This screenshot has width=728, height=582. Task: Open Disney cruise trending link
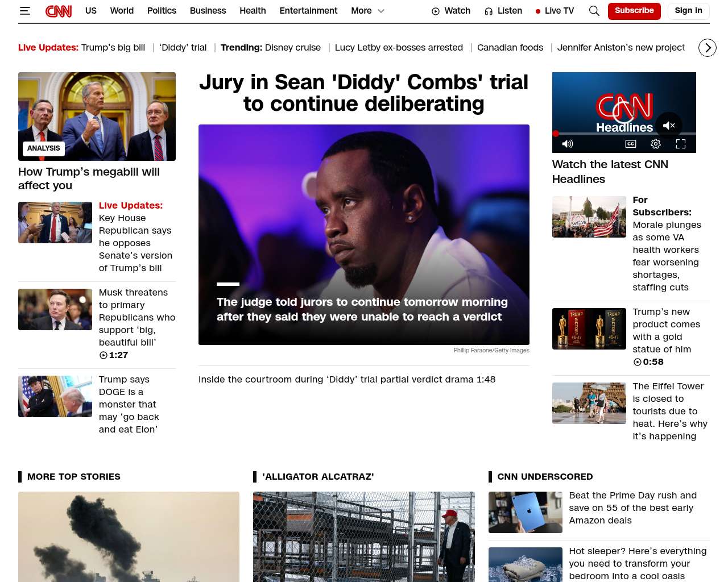pyautogui.click(x=293, y=48)
